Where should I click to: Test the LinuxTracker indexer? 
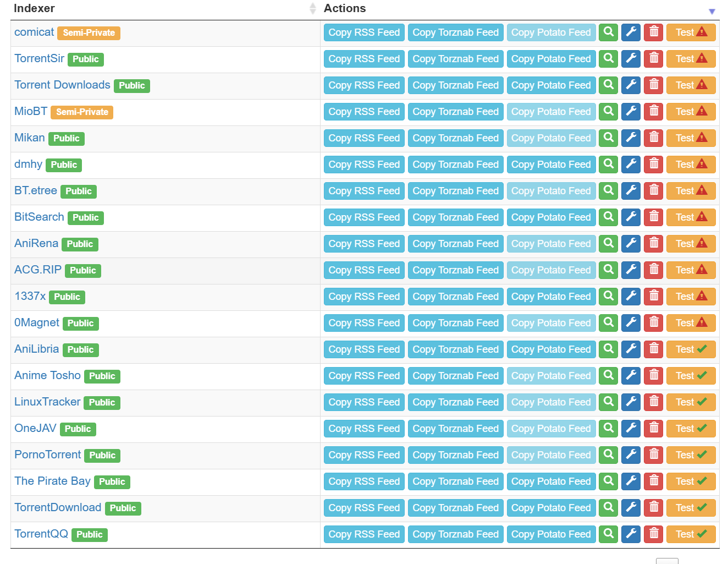tap(691, 402)
